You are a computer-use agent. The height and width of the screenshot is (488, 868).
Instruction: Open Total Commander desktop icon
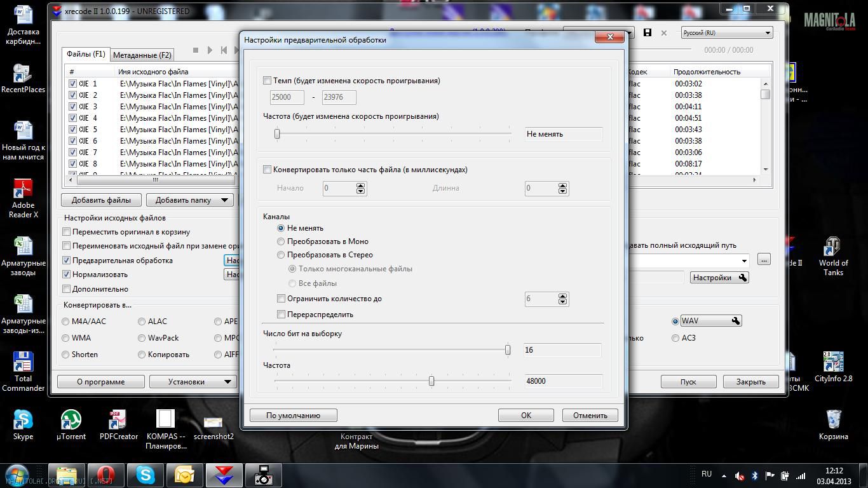[23, 371]
